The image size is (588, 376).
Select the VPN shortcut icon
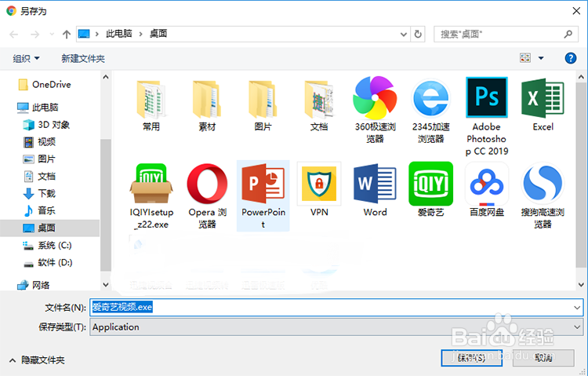click(319, 190)
